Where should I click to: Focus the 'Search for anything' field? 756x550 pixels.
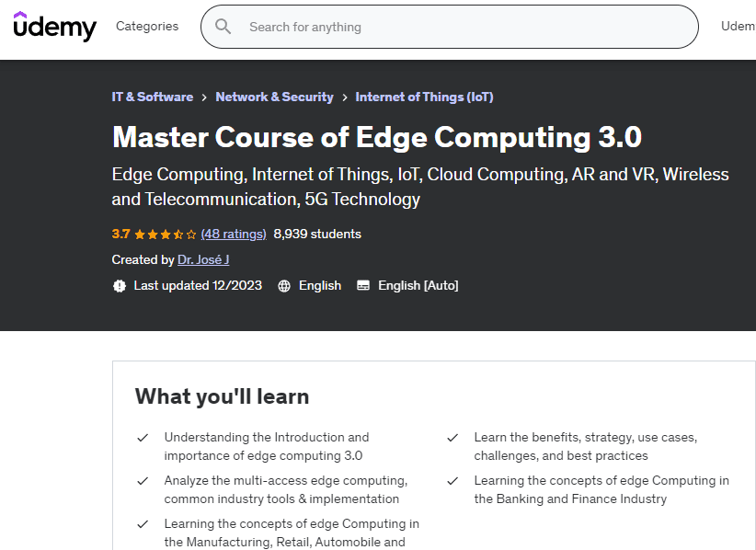point(460,27)
